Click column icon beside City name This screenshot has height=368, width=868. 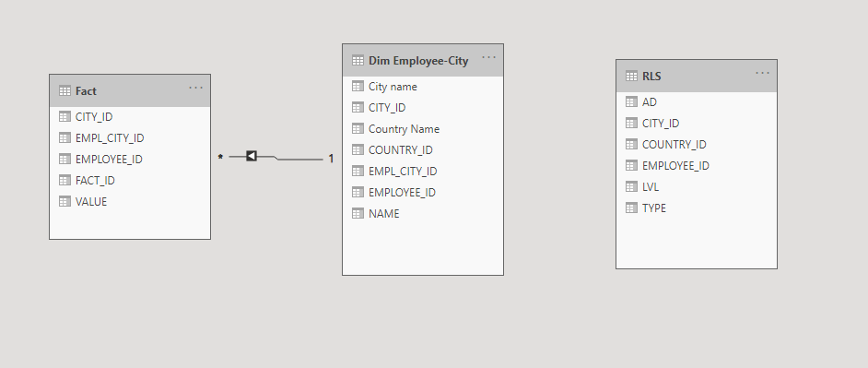[358, 86]
